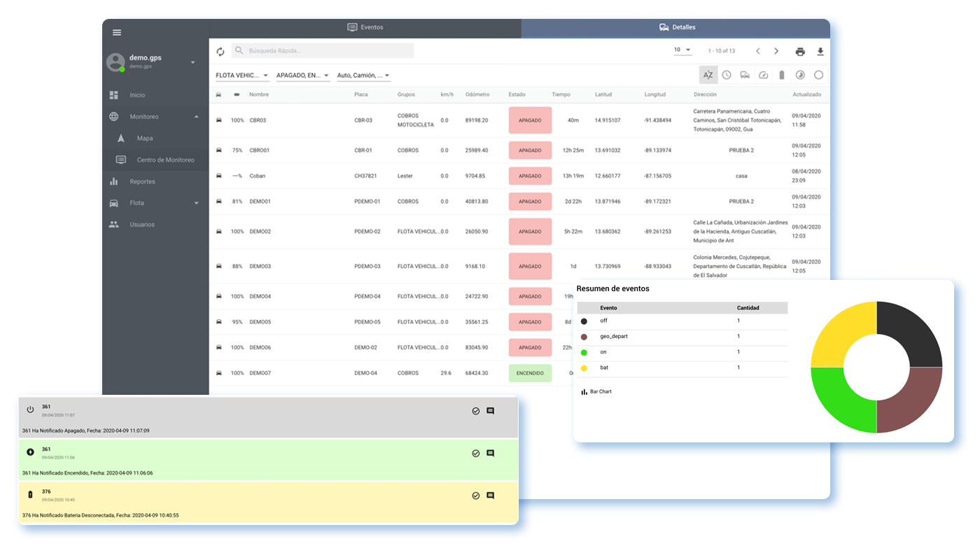Click the green 'on' legend dot
Image resolution: width=980 pixels, height=560 pixels.
pos(584,352)
